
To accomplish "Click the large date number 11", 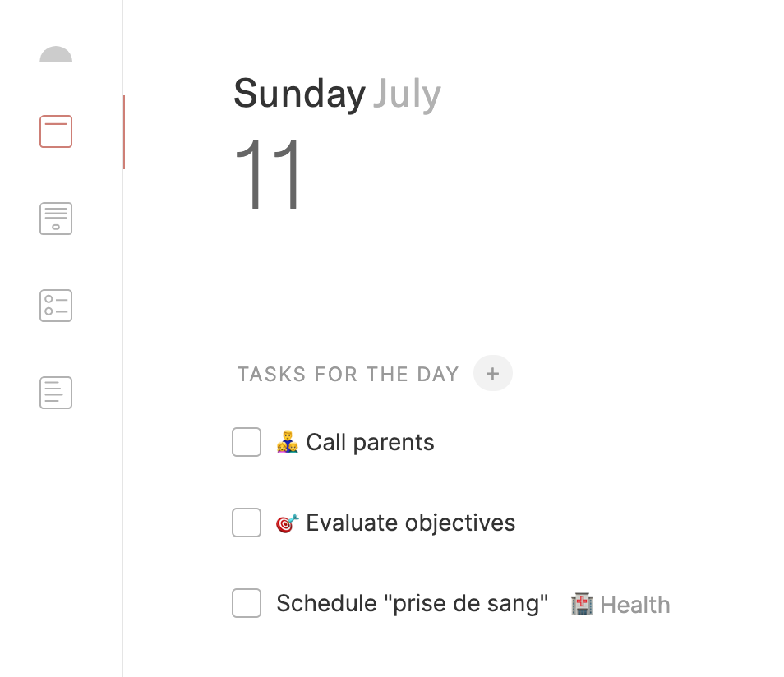I will (269, 175).
